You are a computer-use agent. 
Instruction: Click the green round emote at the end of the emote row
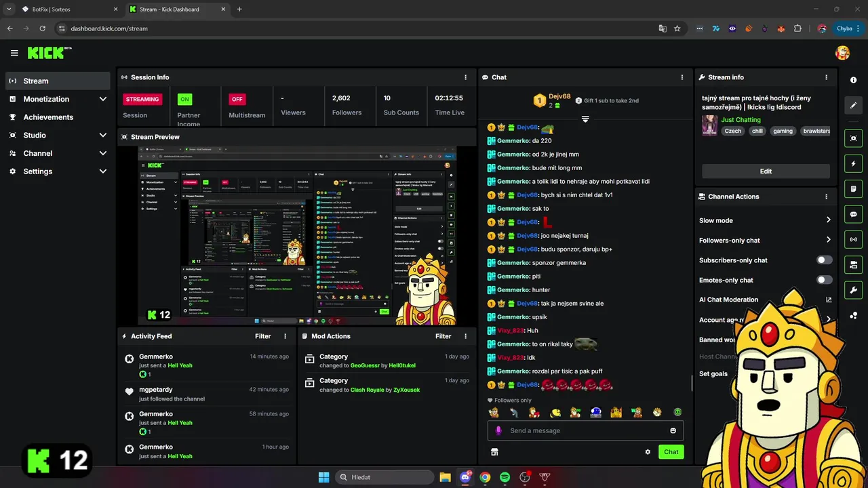coord(677,412)
